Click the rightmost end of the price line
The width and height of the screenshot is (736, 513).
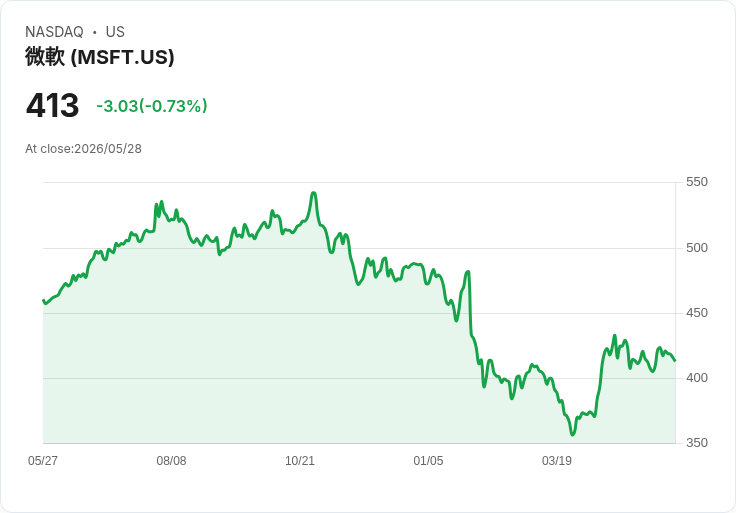click(675, 360)
